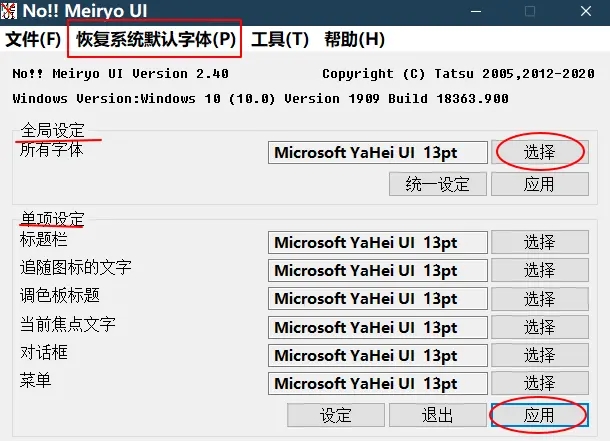Open the 恢复系统默认字体(P) menu
Image resolution: width=610 pixels, height=441 pixels.
point(156,39)
